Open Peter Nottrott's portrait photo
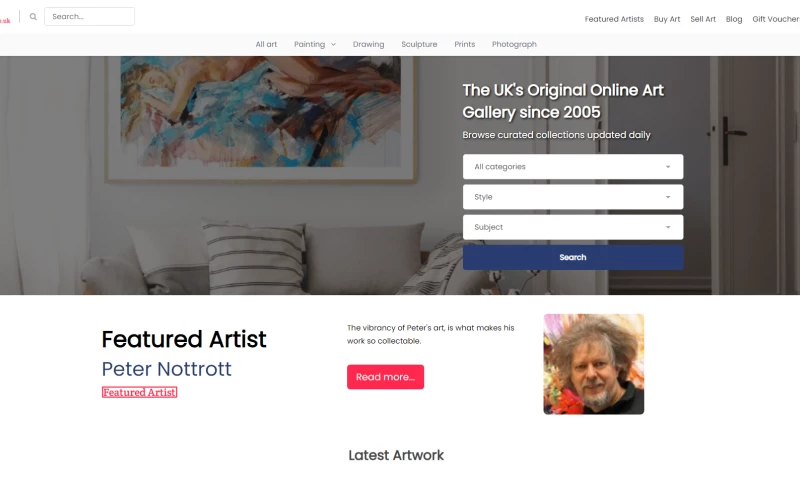800x480 pixels. 593,364
